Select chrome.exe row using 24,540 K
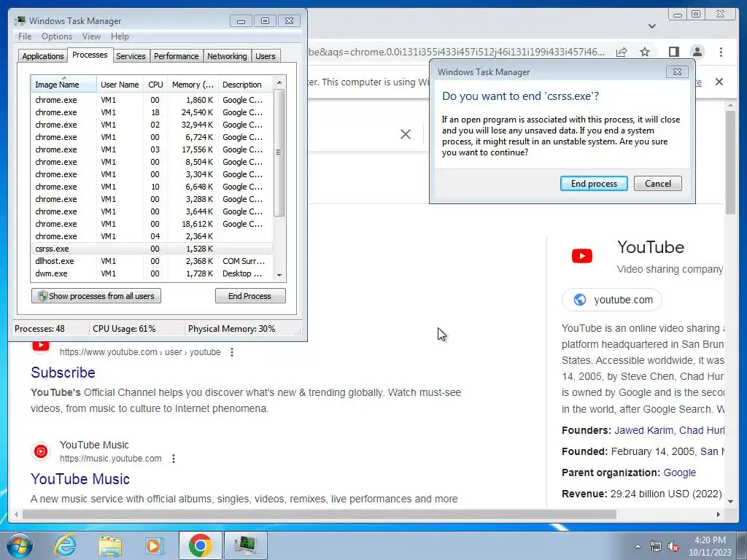Viewport: 747px width, 560px height. [x=152, y=112]
